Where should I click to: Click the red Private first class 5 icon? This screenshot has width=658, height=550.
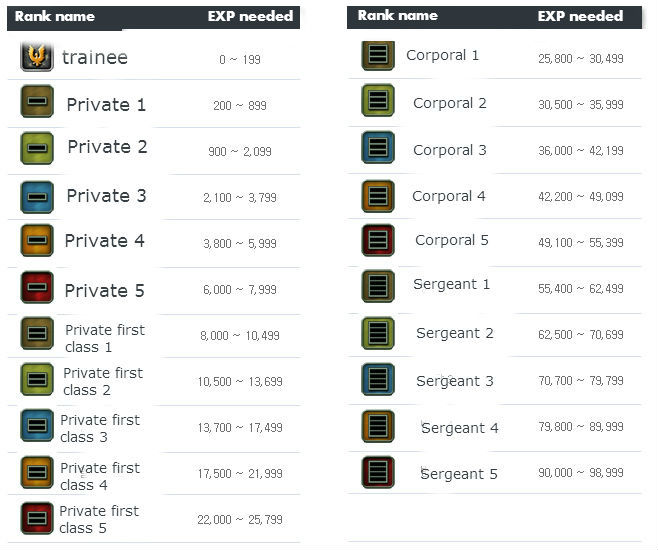tap(37, 518)
